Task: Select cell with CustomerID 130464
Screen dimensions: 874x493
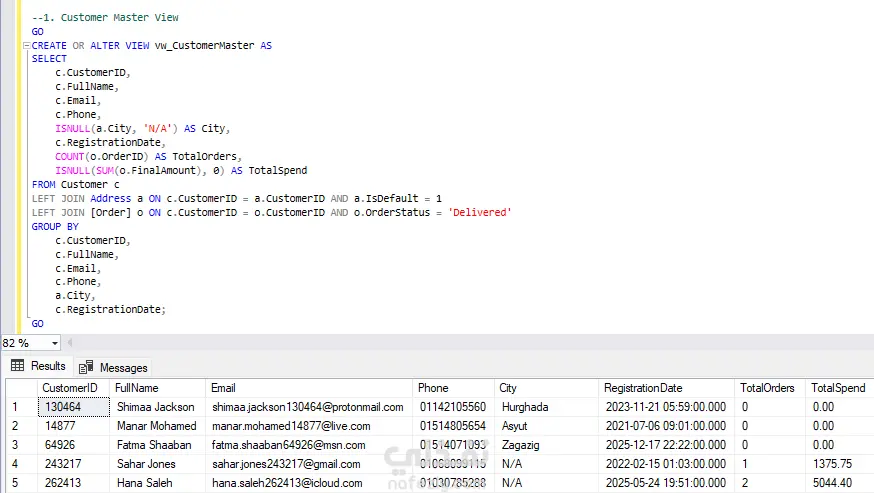Action: click(74, 407)
